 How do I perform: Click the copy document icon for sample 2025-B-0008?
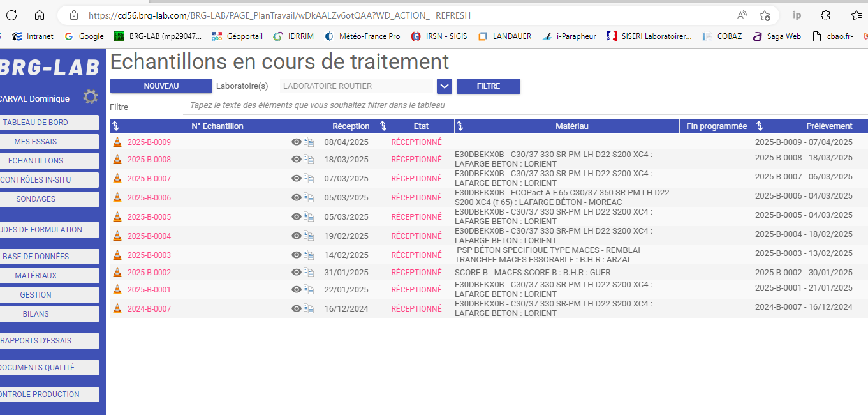click(309, 159)
